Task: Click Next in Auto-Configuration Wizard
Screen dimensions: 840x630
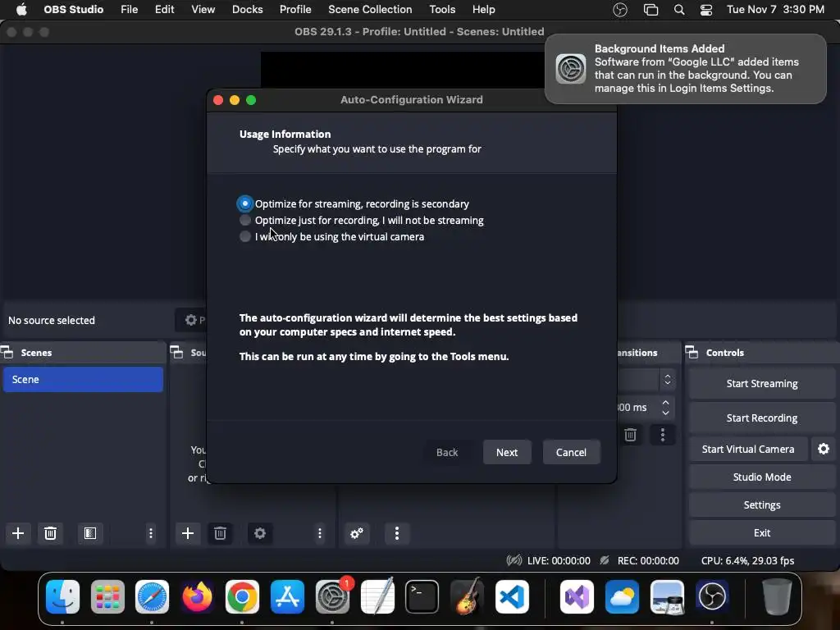Action: [x=507, y=452]
